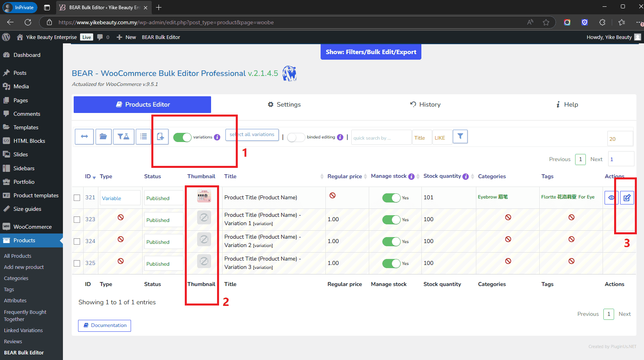Tick the checkbox for product 321
Viewport: 644px width, 360px height.
(77, 198)
